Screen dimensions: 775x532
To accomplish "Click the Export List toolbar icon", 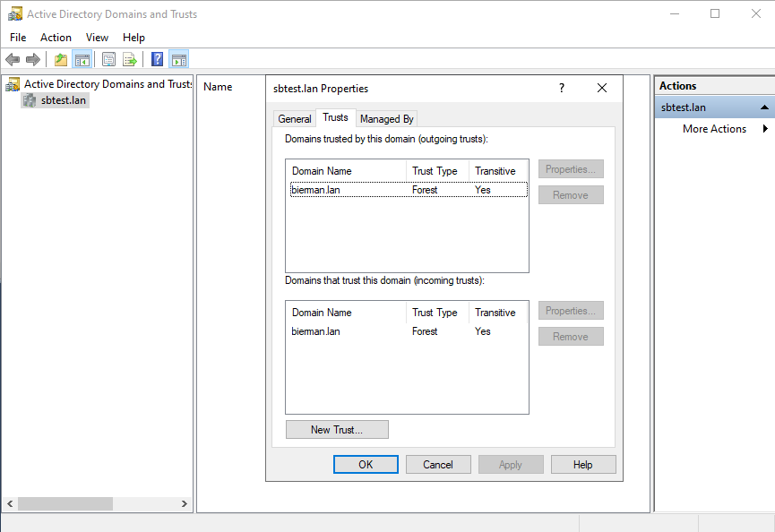I will 130,60.
